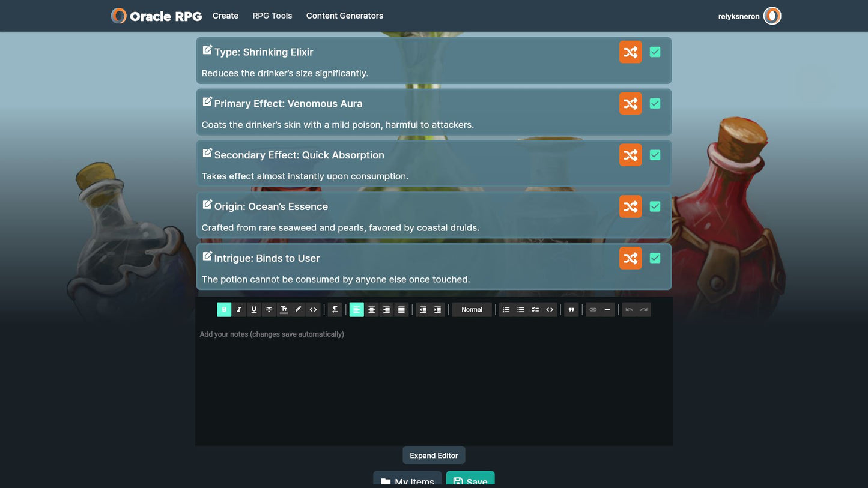The image size is (868, 488).
Task: Open the Create menu in navbar
Action: tap(225, 16)
